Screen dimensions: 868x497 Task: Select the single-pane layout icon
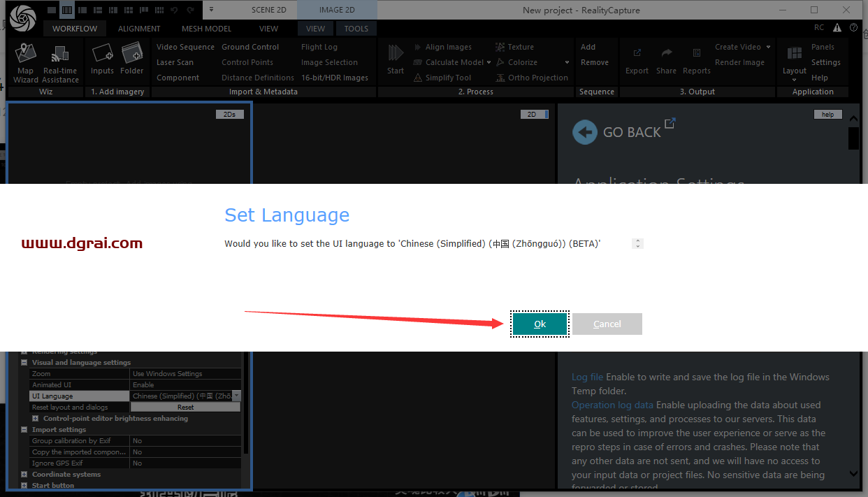click(52, 10)
